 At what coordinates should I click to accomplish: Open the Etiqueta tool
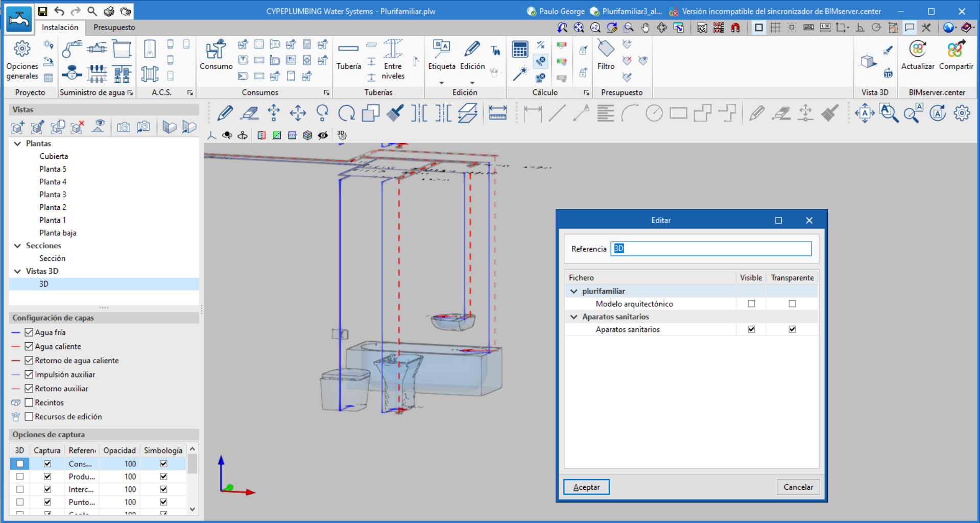[x=442, y=55]
